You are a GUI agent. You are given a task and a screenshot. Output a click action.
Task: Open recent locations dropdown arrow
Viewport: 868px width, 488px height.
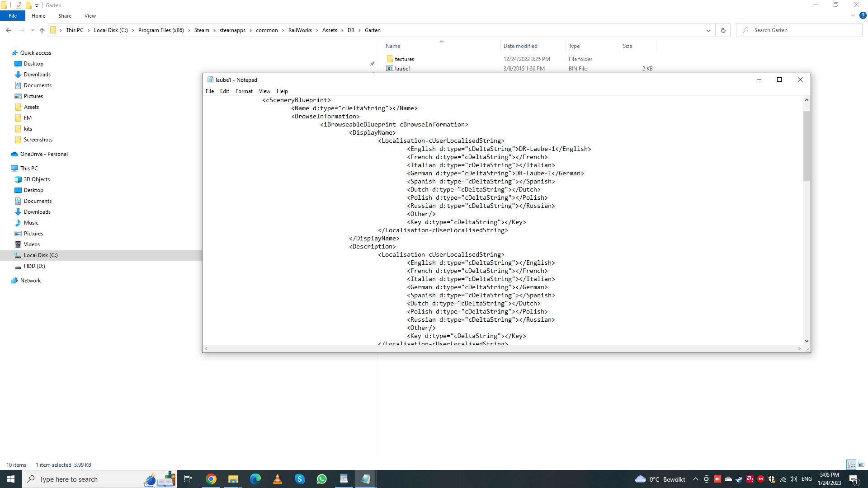tap(33, 30)
